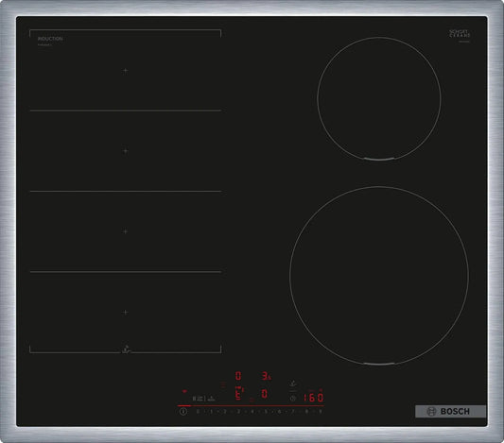Tap the red three-line flex zone symbol

pyautogui.click(x=223, y=383)
